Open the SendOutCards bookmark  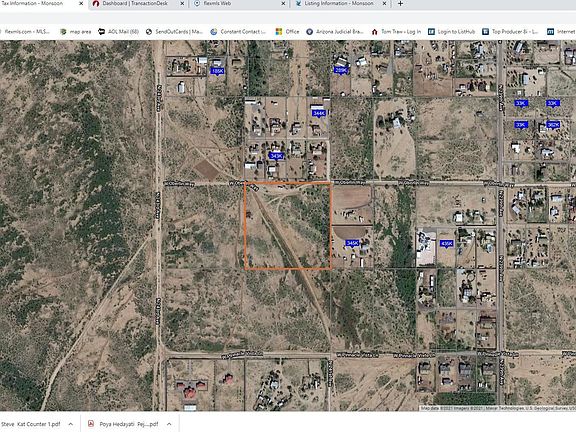click(x=174, y=32)
